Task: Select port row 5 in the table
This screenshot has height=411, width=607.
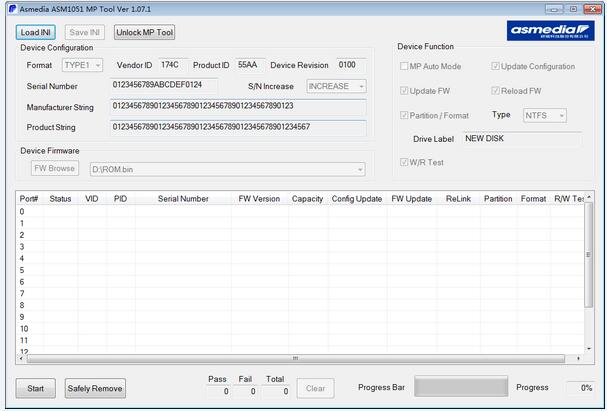Action: click(300, 270)
